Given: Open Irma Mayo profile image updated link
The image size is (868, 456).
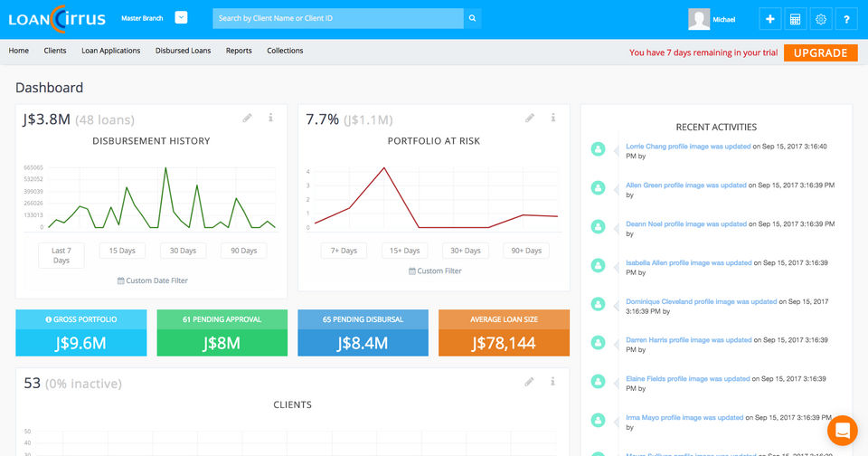Looking at the screenshot, I should click(684, 417).
